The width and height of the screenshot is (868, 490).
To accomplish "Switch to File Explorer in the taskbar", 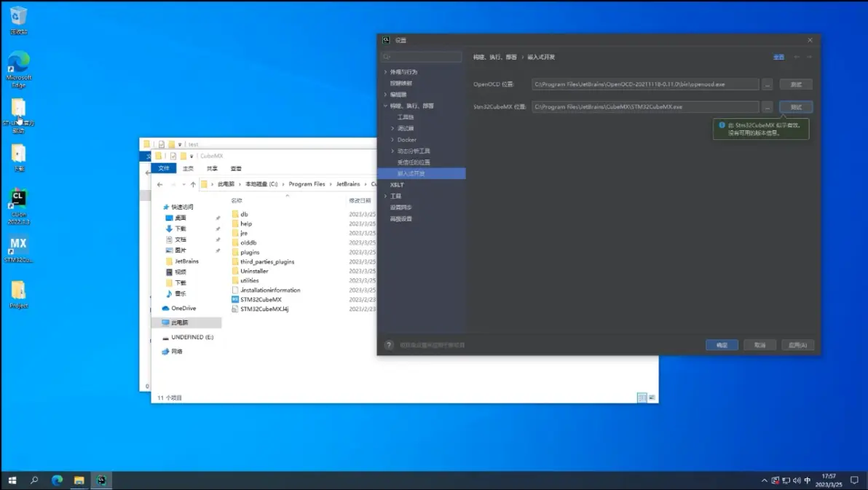I will (79, 480).
